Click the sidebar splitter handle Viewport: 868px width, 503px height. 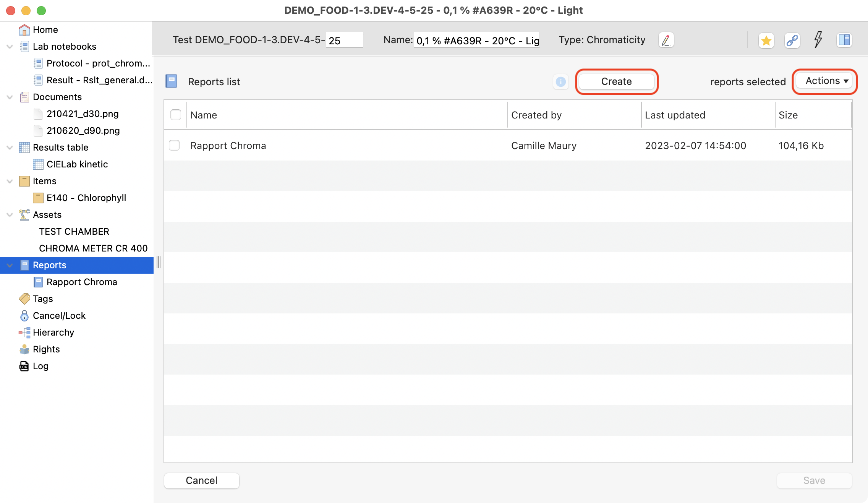[x=159, y=262]
